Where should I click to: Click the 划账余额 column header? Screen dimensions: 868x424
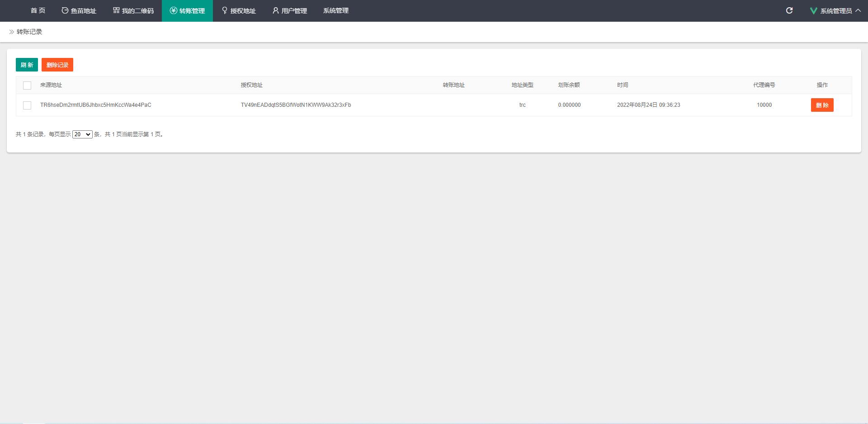[569, 85]
